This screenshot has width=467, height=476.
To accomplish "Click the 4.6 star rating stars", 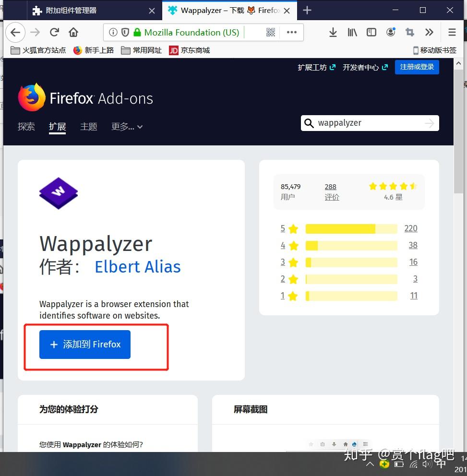I will (393, 186).
